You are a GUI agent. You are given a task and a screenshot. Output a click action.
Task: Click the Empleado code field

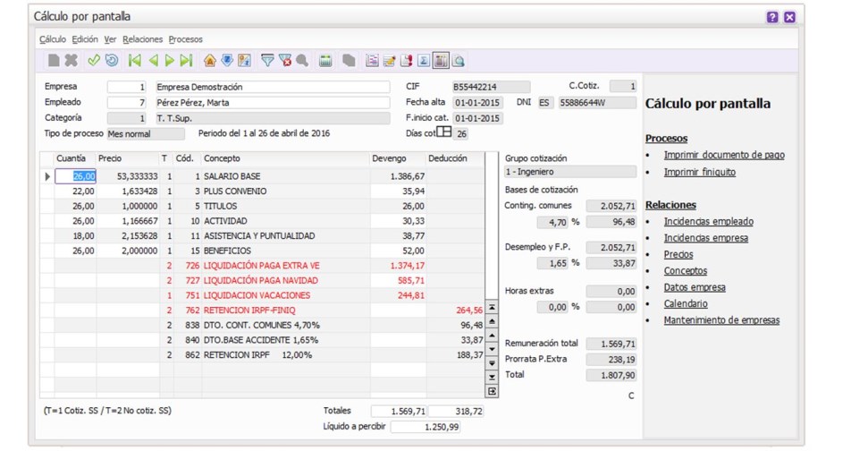point(127,103)
